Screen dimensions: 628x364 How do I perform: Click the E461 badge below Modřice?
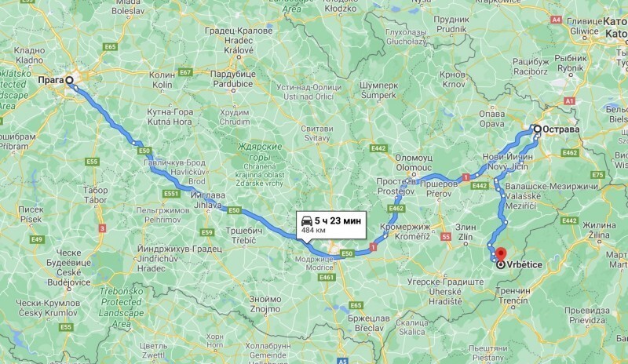327,277
